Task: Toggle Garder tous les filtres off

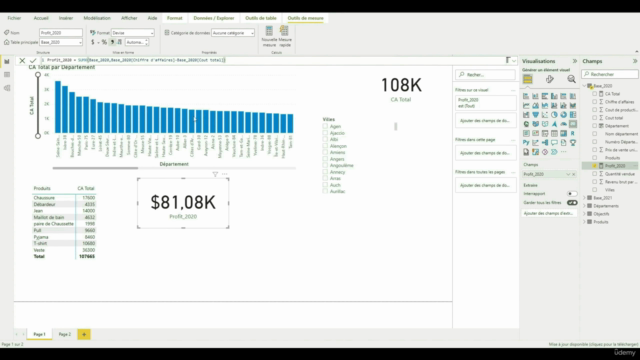Action: 572,202
